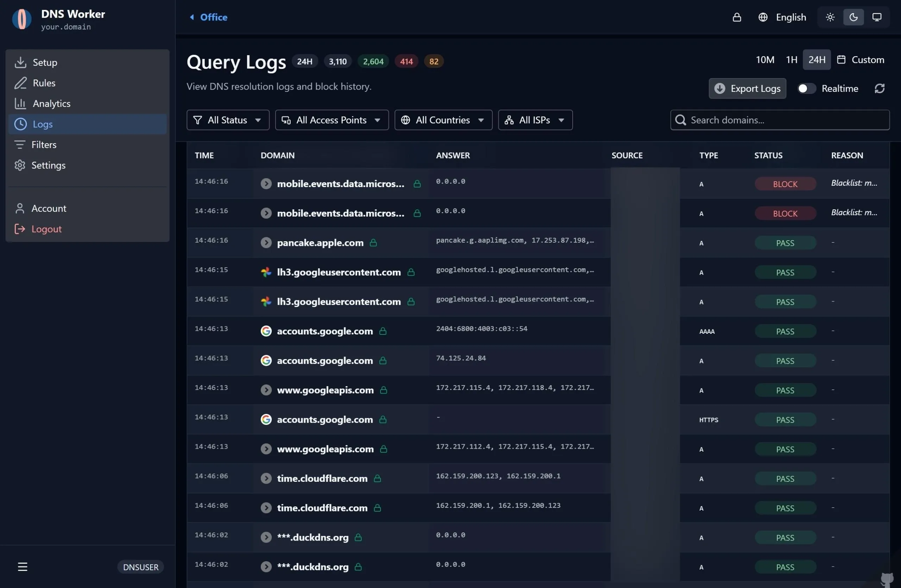This screenshot has width=901, height=588.
Task: Click the DNS Worker logo
Action: 21,19
